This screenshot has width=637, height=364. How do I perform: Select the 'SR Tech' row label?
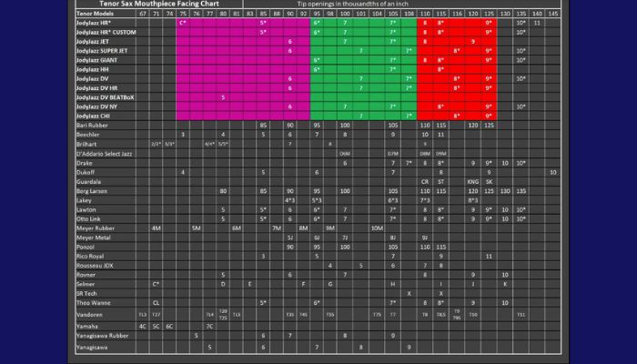(86, 293)
